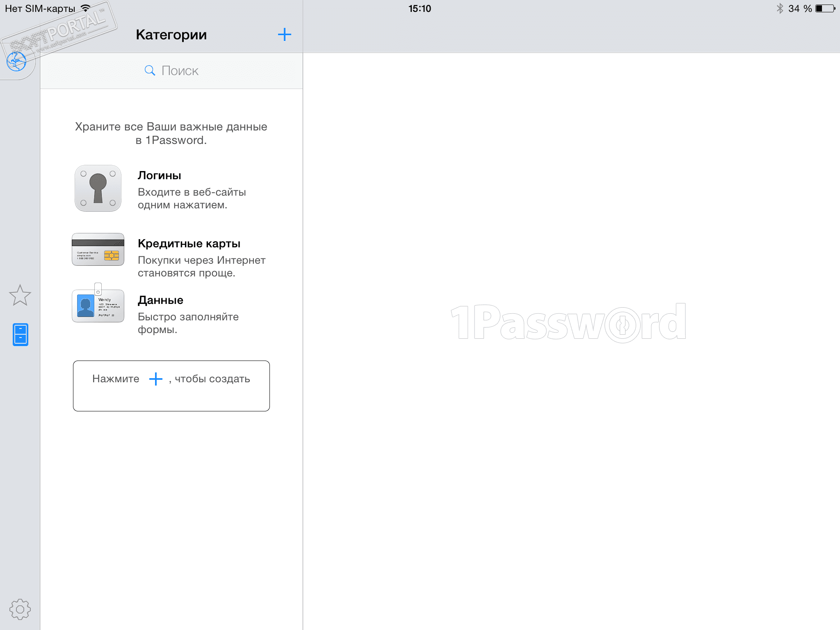
Task: Select the Categories file cabinet icon
Action: click(x=20, y=334)
